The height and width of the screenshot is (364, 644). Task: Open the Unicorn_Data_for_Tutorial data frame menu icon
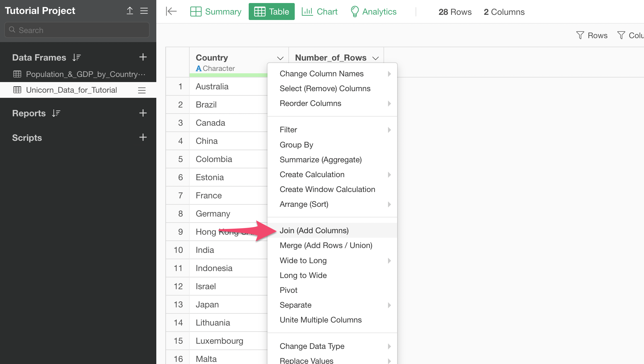click(142, 90)
